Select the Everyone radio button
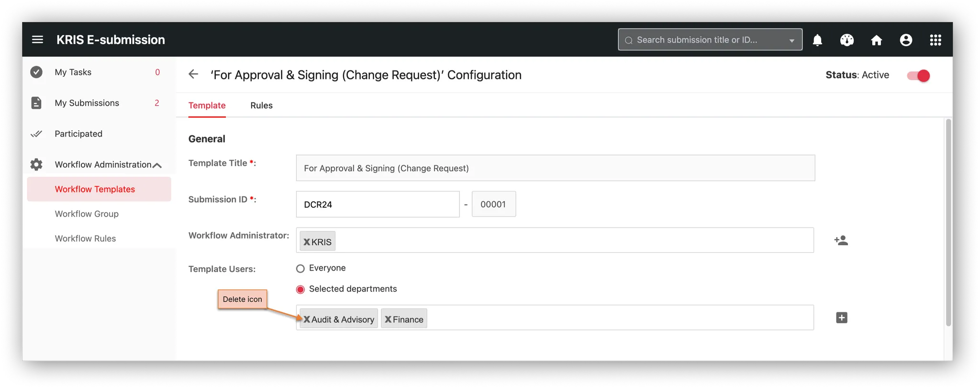Screen dimensions: 980x388 coord(300,268)
